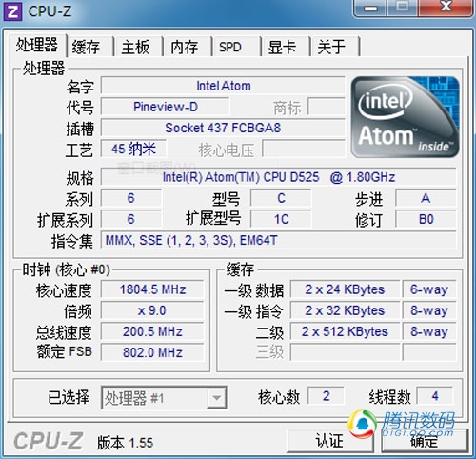This screenshot has height=459, width=476.
Task: Click the 扩展型号 value 1C
Action: tap(281, 219)
